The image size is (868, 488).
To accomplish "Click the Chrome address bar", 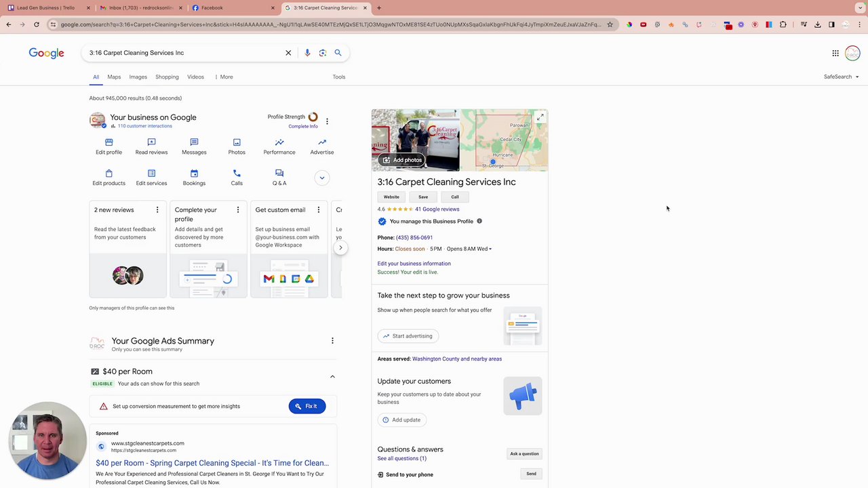I will [x=330, y=24].
